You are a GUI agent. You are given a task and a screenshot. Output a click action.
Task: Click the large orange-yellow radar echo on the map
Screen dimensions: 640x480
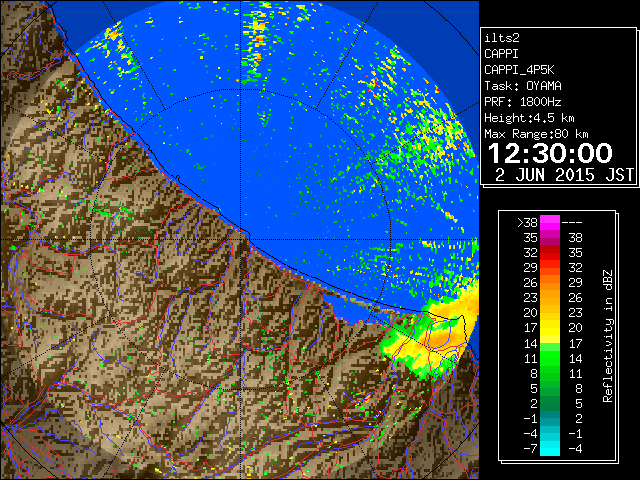439,338
